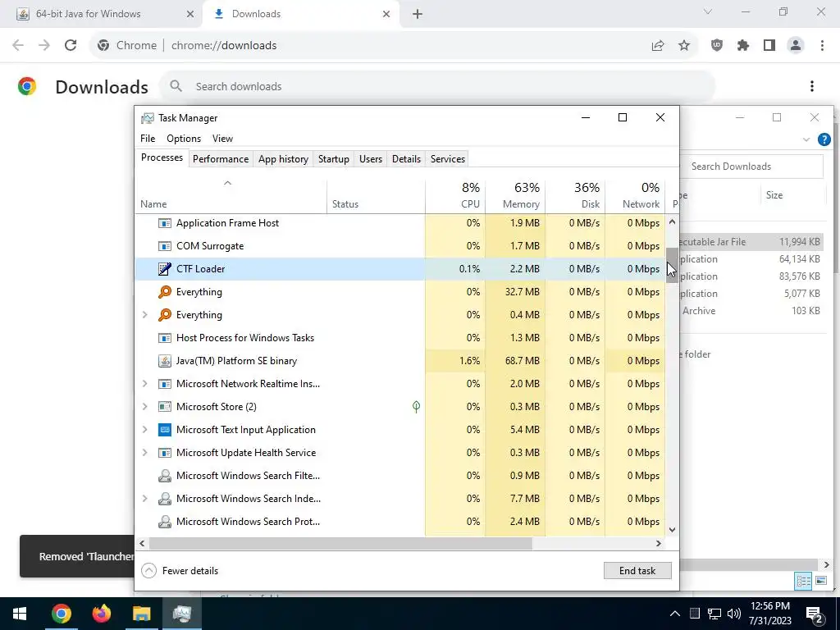Expand Microsoft Windows Search Indexer group

(x=144, y=499)
